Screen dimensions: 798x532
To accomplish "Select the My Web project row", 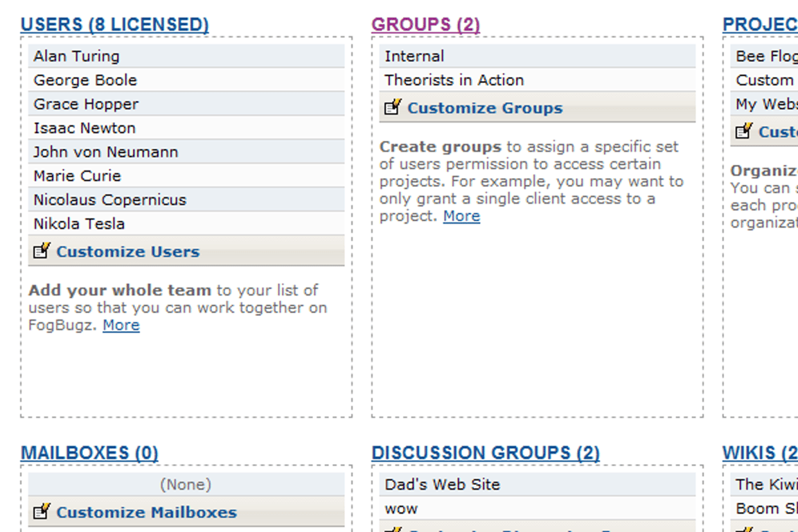I will coord(765,104).
